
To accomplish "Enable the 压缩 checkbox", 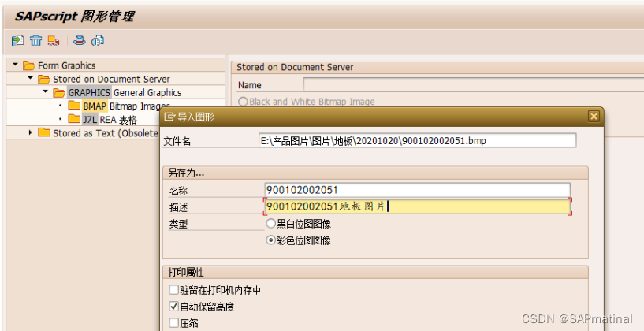I will [x=173, y=323].
